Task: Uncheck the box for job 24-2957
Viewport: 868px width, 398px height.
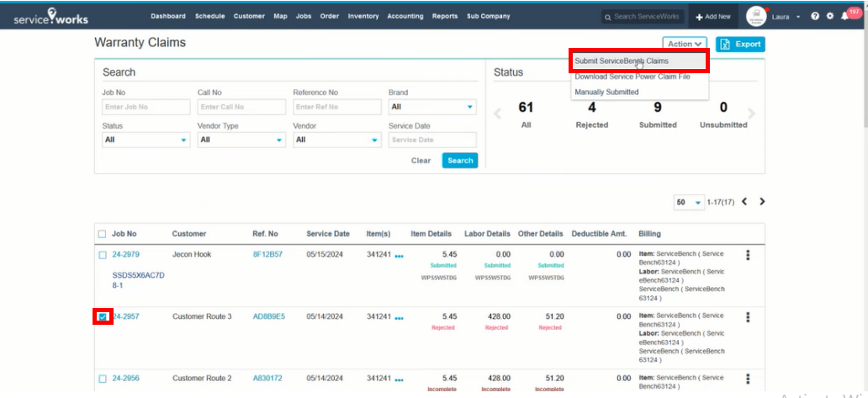Action: click(x=103, y=317)
